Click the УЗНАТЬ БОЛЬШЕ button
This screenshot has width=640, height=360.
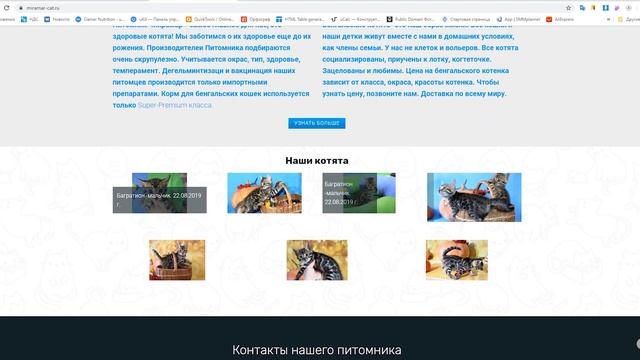317,123
